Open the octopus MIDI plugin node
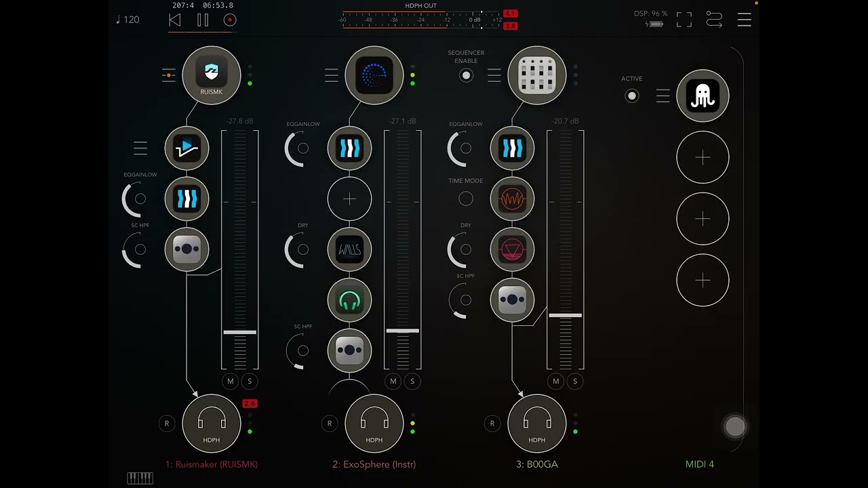This screenshot has width=868, height=488. pos(703,96)
